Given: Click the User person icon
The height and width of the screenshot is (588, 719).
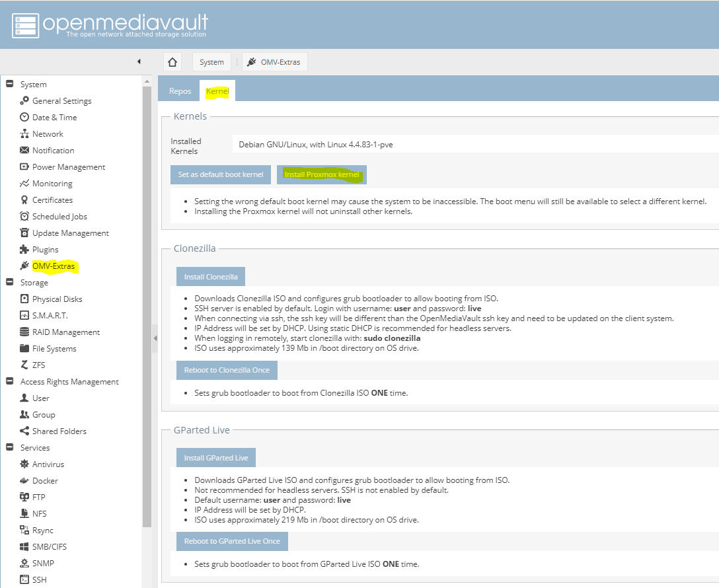Looking at the screenshot, I should [24, 397].
